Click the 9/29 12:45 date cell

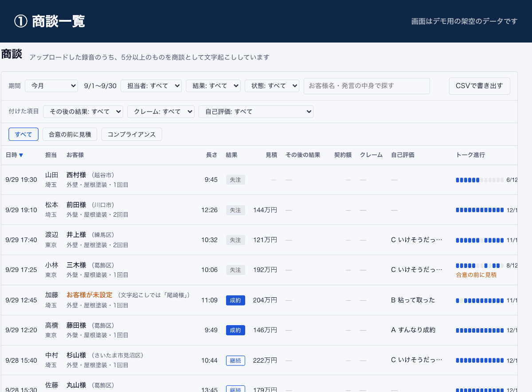tap(21, 300)
